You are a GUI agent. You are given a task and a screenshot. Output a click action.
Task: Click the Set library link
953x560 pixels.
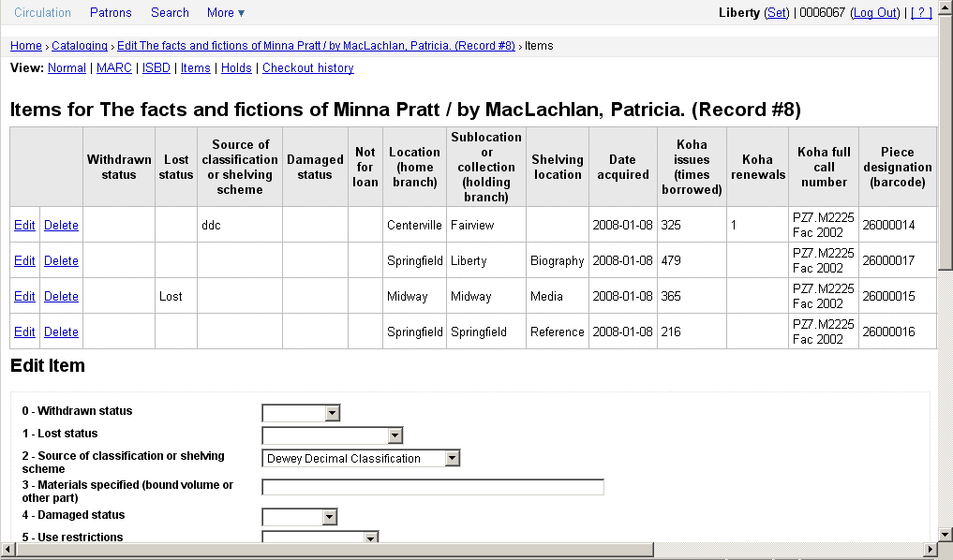coord(777,12)
